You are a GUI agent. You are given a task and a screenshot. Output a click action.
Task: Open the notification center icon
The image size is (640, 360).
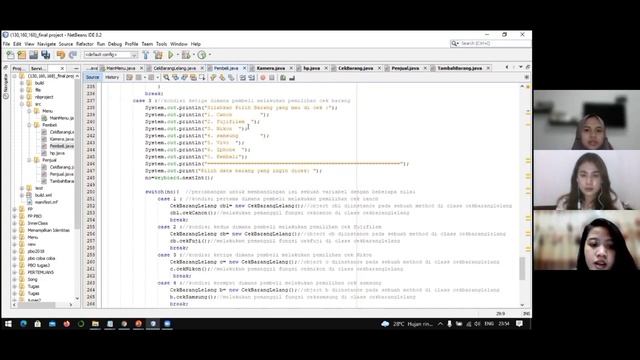pyautogui.click(x=519, y=324)
